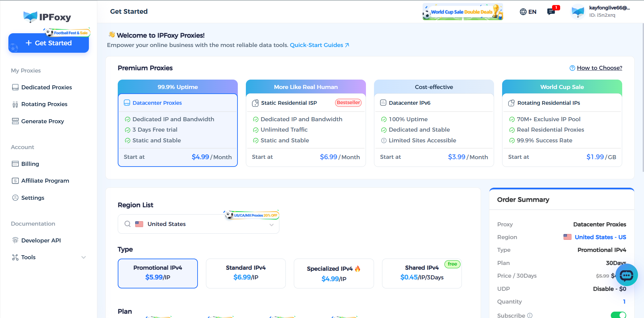Open the account menu by email name
The image size is (644, 318).
point(609,8)
